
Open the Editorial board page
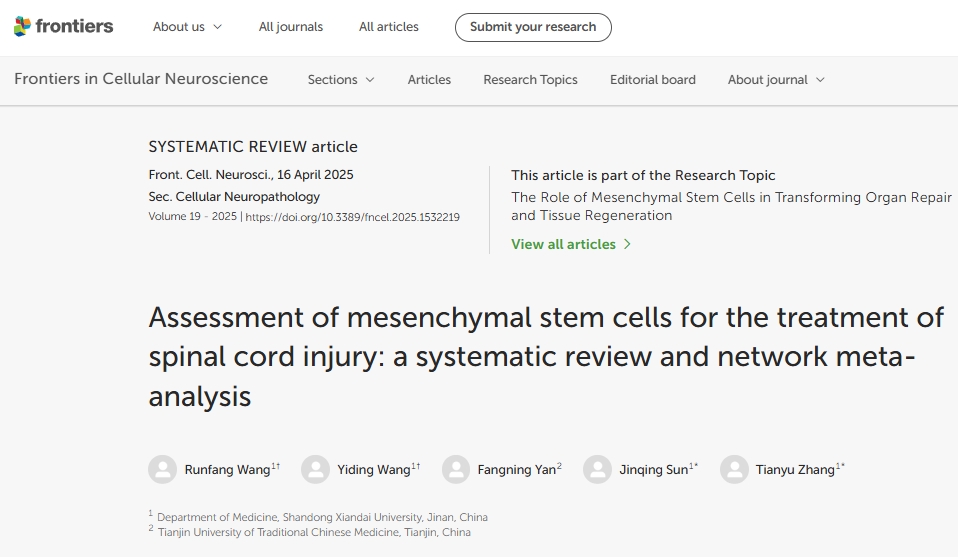click(652, 80)
